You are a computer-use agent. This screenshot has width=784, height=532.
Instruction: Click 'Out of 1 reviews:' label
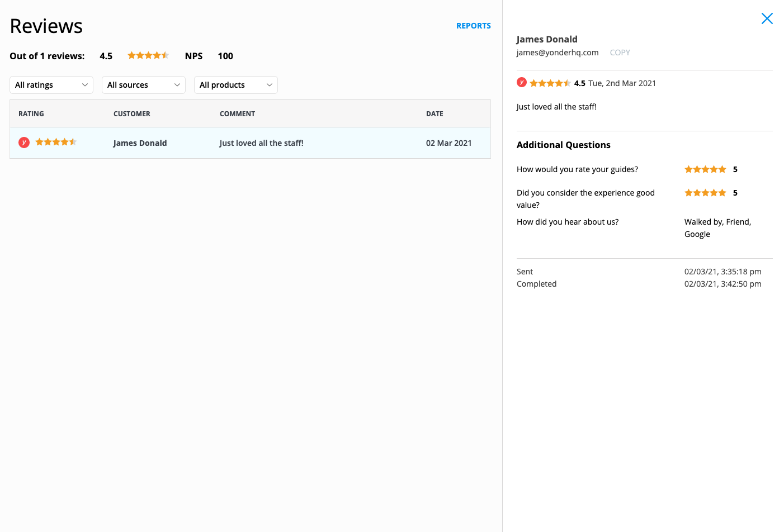click(x=47, y=56)
